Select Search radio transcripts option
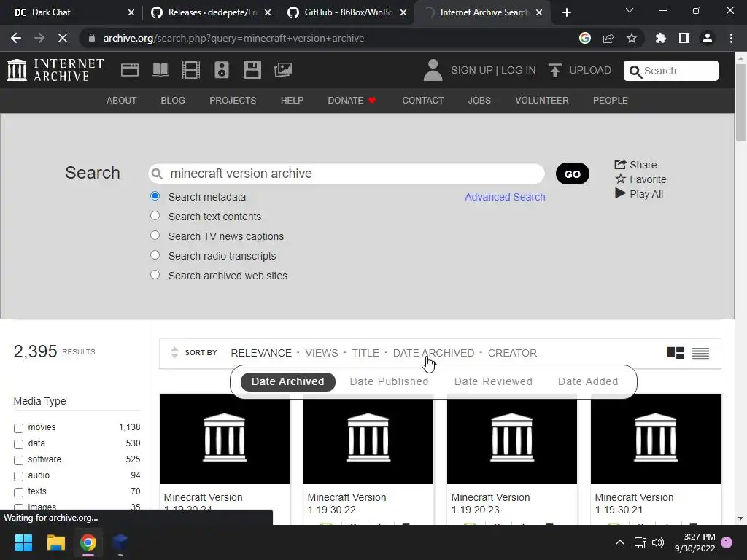Viewport: 747px width, 560px height. 155,254
